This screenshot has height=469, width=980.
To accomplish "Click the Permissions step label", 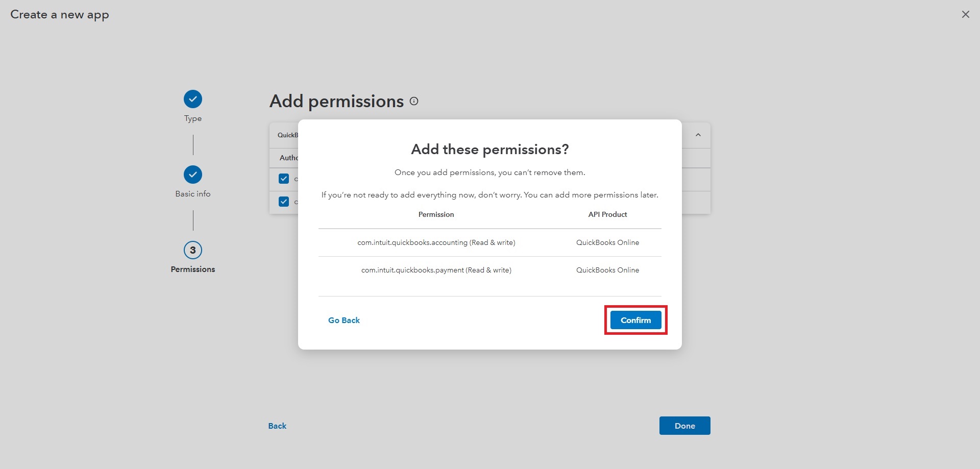I will point(193,269).
